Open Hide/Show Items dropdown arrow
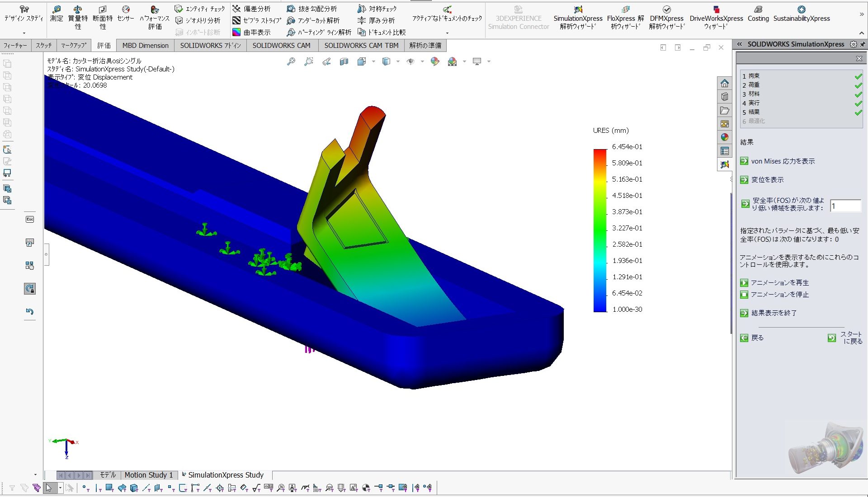The image size is (868, 497). click(x=422, y=61)
